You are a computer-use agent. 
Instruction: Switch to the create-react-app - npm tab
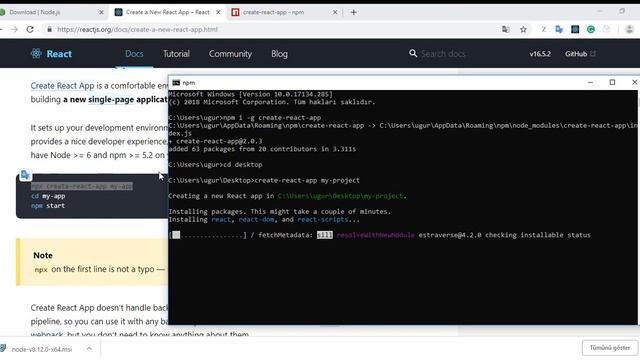pos(284,12)
